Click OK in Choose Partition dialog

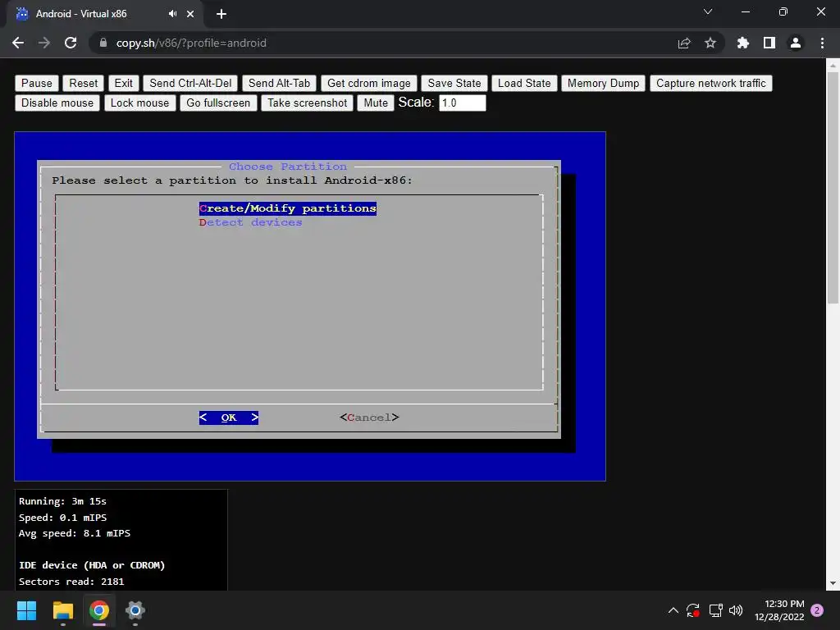(229, 418)
